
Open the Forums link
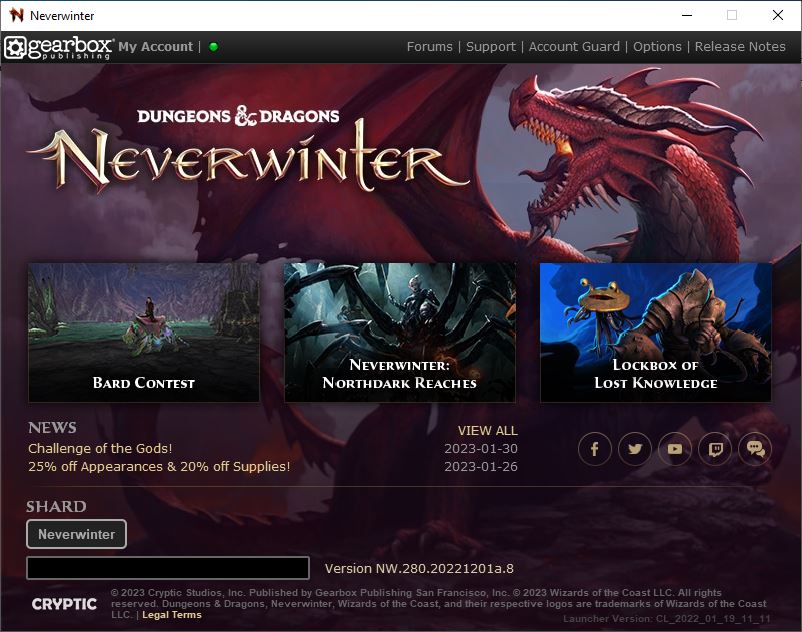[x=430, y=47]
